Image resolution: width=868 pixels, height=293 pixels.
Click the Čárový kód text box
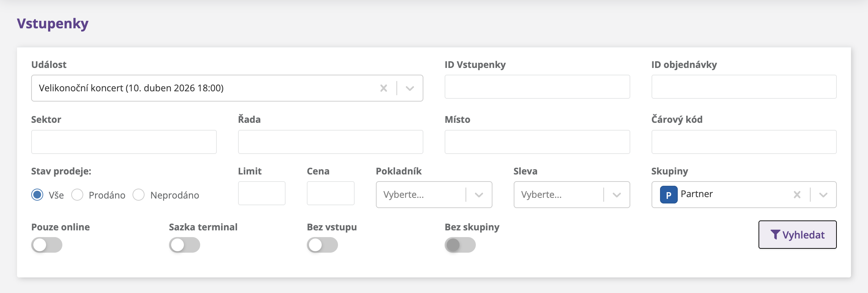[744, 142]
